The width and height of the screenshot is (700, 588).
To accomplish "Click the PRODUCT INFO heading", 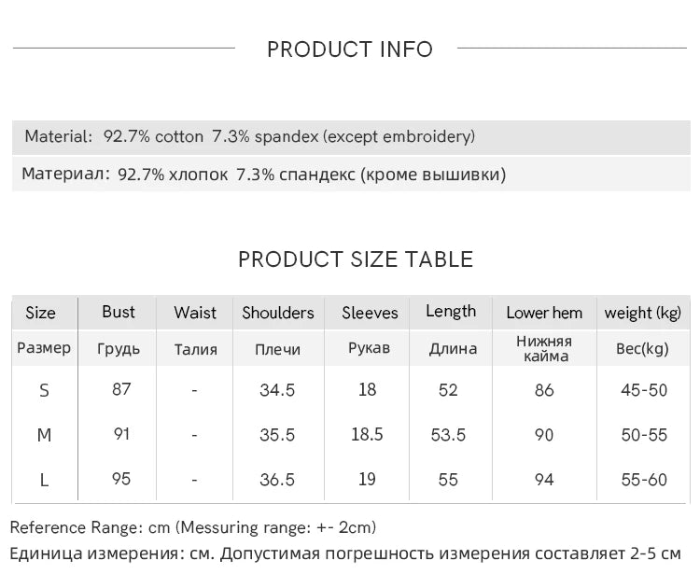I will click(x=350, y=49).
